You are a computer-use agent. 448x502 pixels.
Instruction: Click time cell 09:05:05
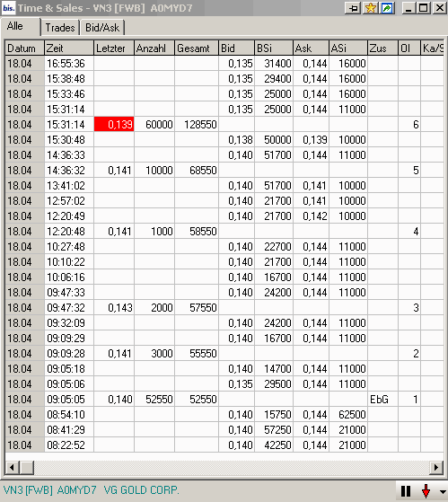[x=69, y=400]
